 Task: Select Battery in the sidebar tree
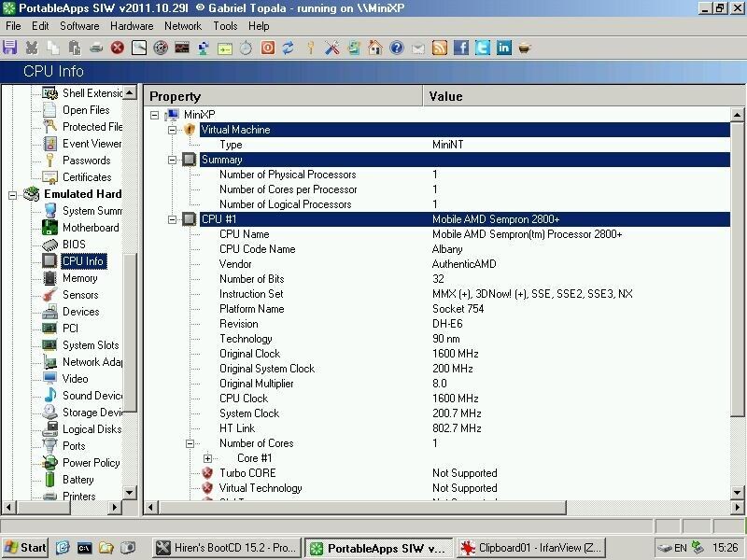[78, 480]
